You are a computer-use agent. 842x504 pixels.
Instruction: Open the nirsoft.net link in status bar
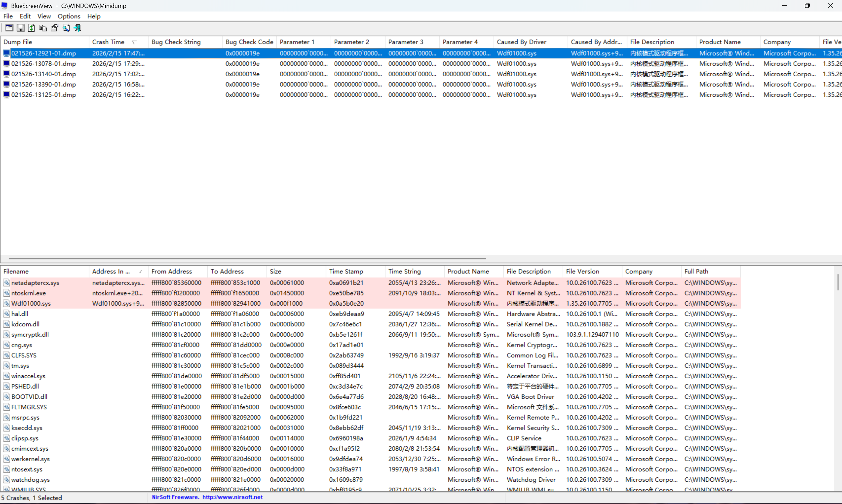[232, 497]
